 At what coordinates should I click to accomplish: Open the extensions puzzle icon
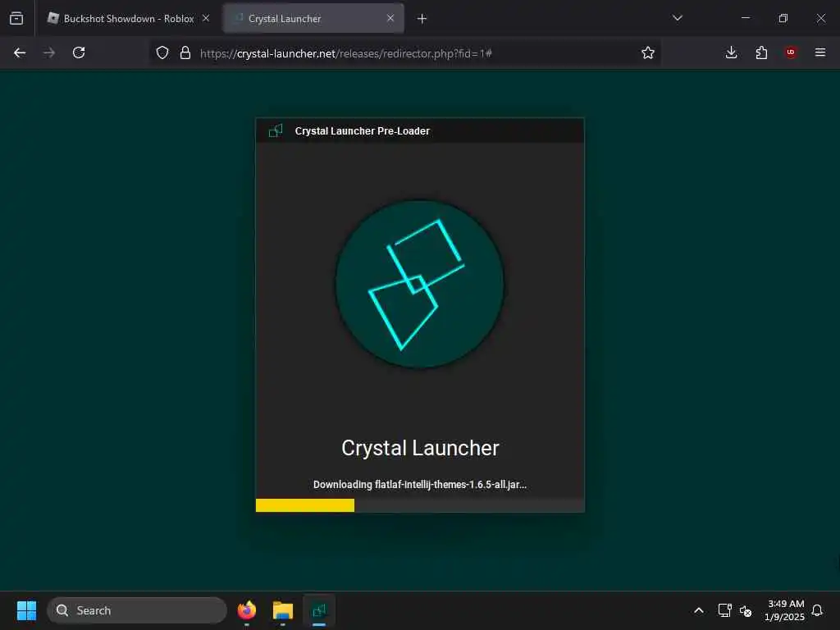coord(761,52)
